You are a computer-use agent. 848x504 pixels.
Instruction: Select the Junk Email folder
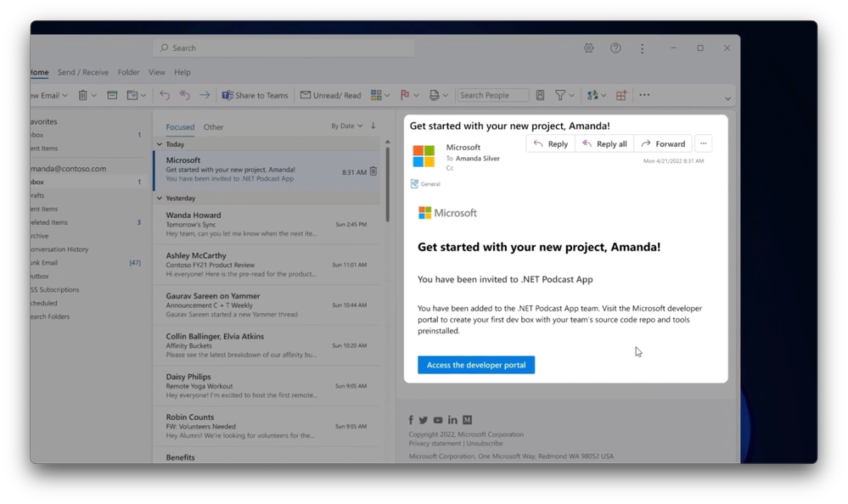pos(44,263)
